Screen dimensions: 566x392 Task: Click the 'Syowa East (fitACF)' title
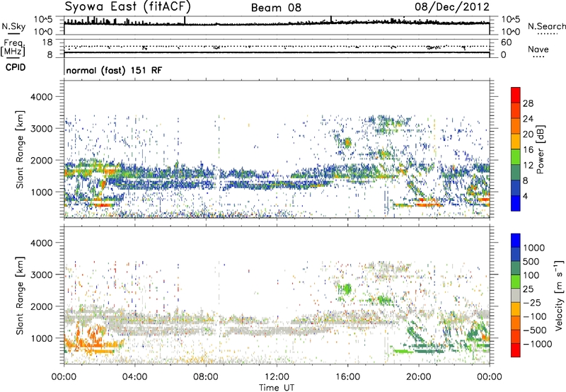pyautogui.click(x=128, y=7)
